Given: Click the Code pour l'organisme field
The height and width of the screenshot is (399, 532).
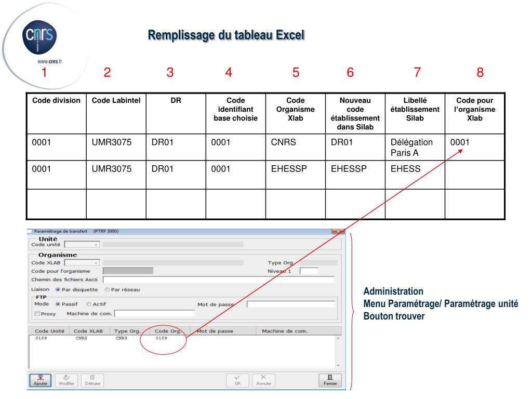Looking at the screenshot, I should pos(128,271).
